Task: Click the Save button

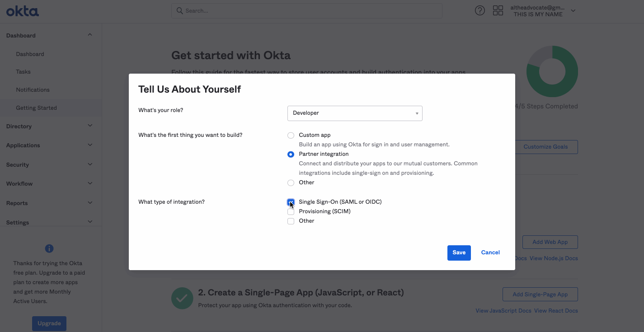Action: tap(459, 253)
